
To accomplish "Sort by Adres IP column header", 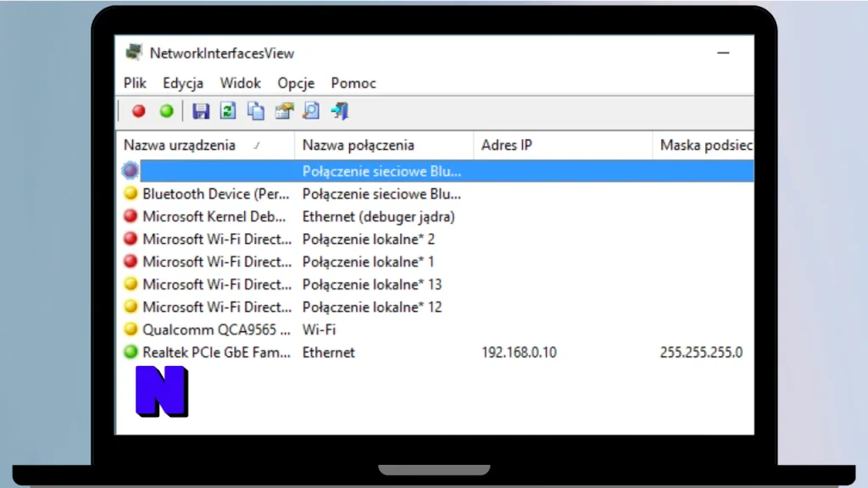I will click(x=563, y=145).
